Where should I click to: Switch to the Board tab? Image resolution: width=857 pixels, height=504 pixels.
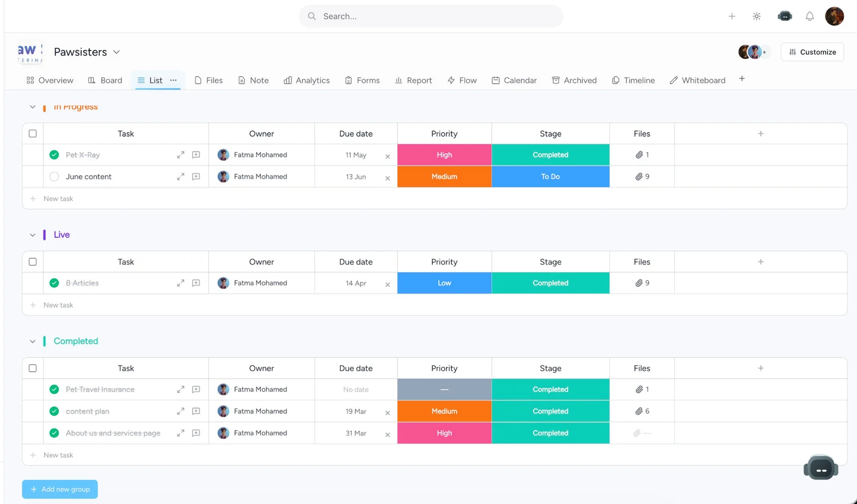[x=106, y=80]
